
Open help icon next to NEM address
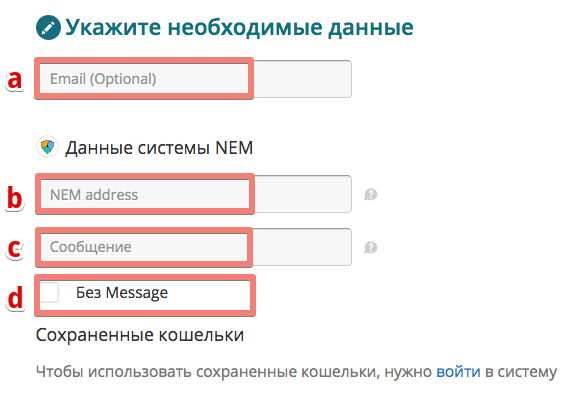371,195
